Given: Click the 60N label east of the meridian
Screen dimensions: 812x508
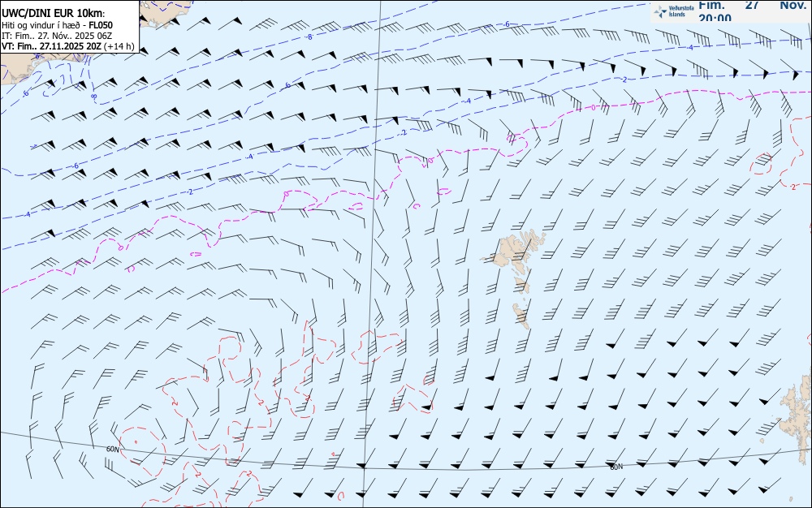Looking at the screenshot, I should [616, 467].
